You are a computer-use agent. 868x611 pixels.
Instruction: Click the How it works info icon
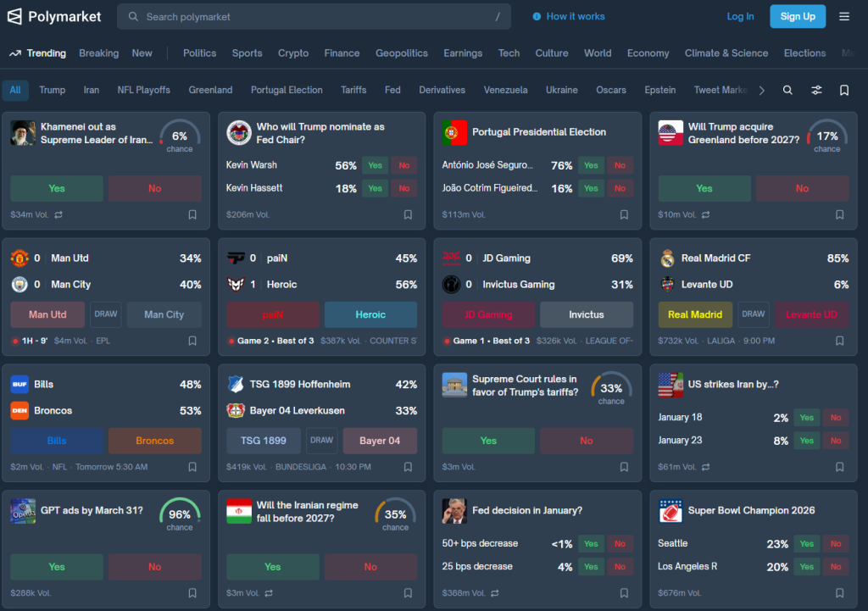point(537,16)
